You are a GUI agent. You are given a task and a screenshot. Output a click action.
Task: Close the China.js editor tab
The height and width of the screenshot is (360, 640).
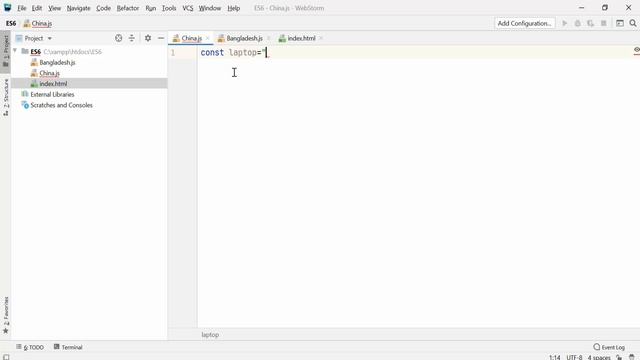[207, 38]
